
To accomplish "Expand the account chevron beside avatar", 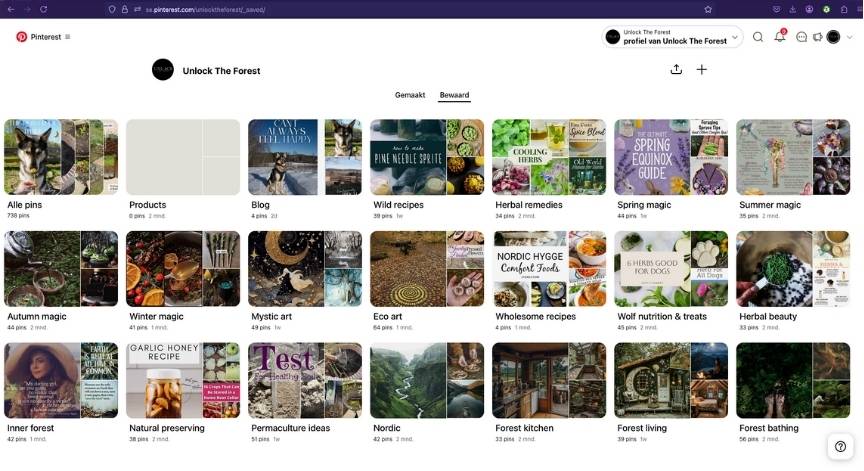I will 849,37.
